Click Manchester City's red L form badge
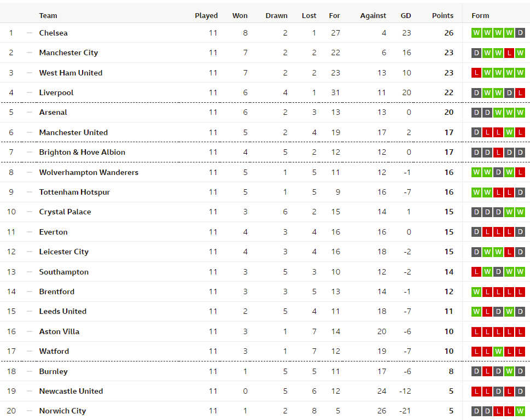 tap(509, 52)
